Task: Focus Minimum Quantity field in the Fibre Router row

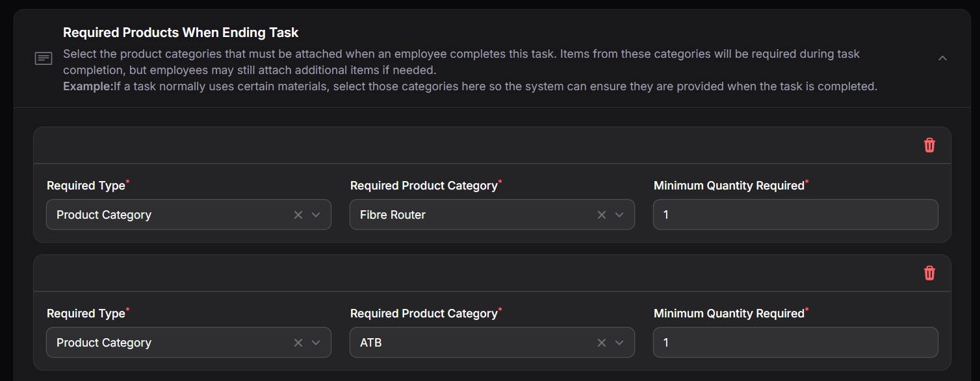Action: click(x=795, y=215)
